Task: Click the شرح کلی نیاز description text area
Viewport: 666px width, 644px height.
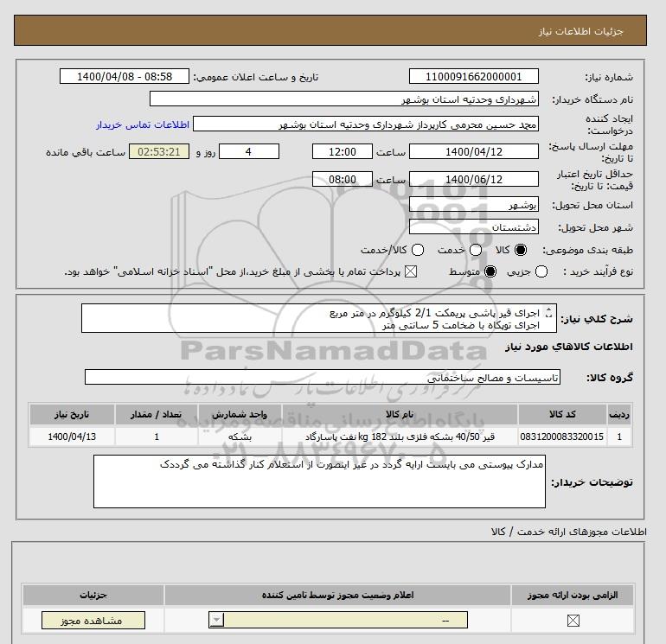Action: click(x=318, y=318)
